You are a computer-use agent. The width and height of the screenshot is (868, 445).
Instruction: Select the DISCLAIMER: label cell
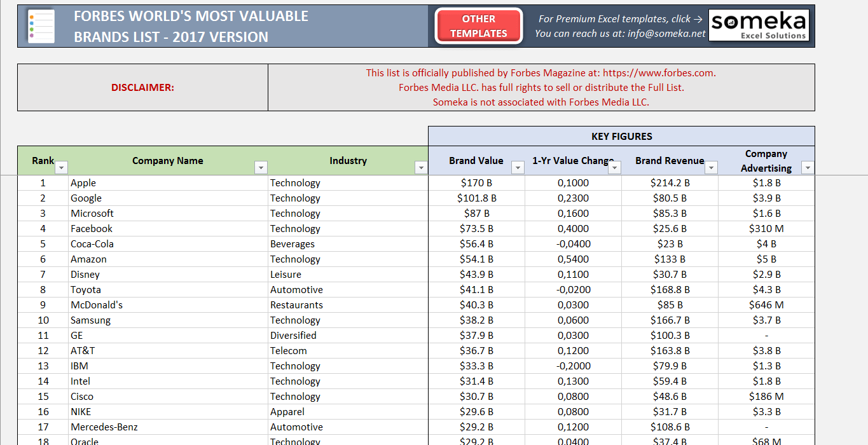click(x=142, y=88)
